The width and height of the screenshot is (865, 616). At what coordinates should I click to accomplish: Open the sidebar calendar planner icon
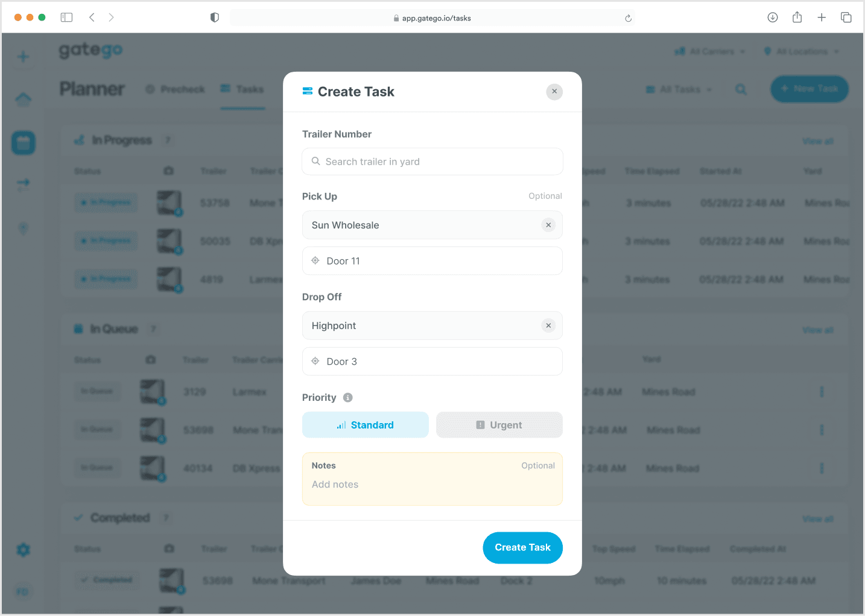[24, 143]
